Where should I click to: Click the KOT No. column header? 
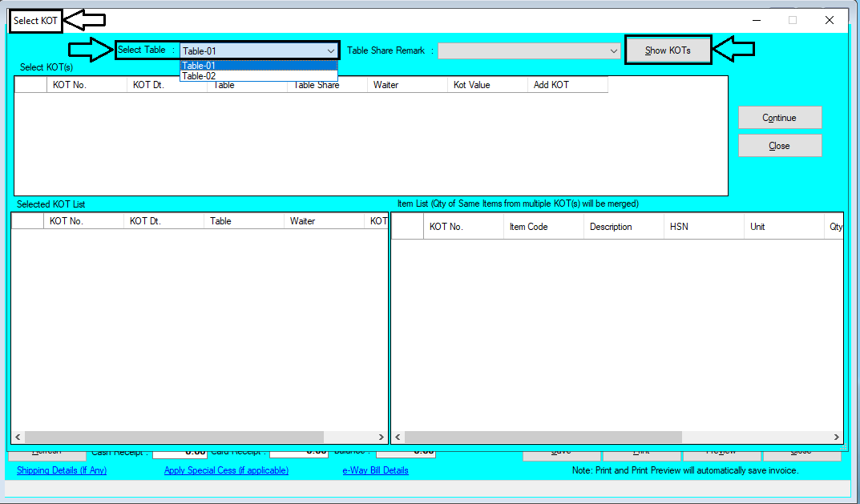[x=86, y=84]
